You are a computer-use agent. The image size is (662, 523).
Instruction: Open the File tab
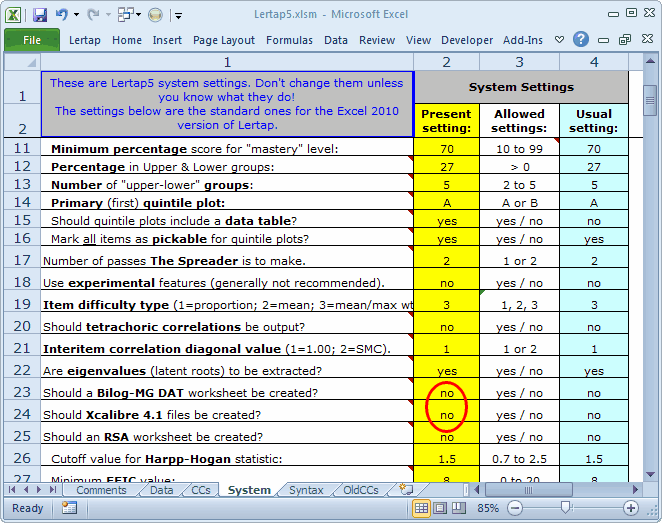[32, 40]
